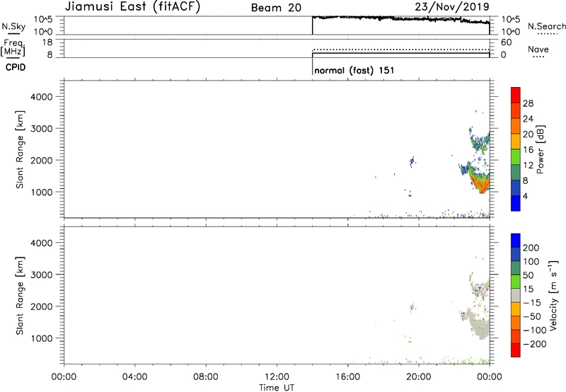Click the "04:00" time tick label
This screenshot has width=566, height=392.
[134, 377]
